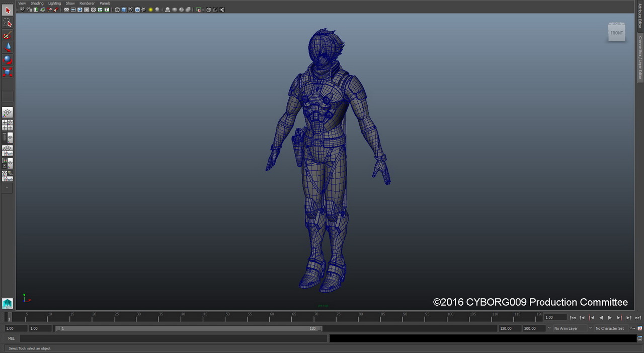Expand the layout shortcuts arrow below panels
The image size is (644, 353).
pos(8,188)
